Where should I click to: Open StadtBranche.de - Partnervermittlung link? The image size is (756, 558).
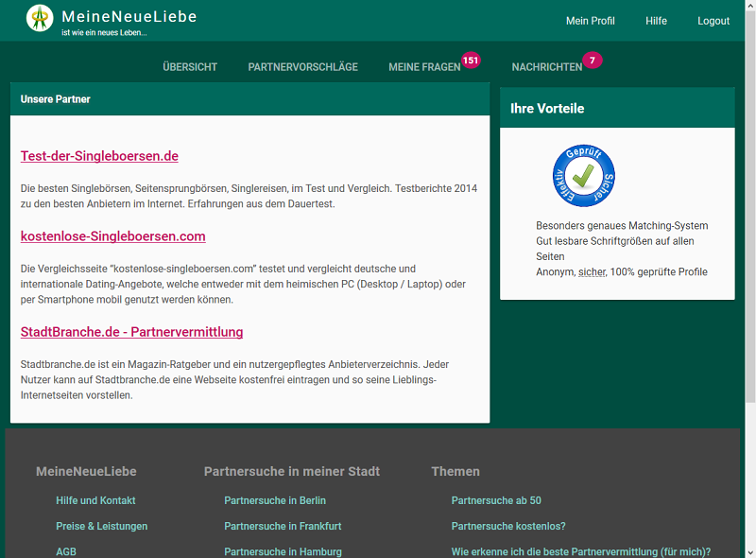pyautogui.click(x=131, y=332)
